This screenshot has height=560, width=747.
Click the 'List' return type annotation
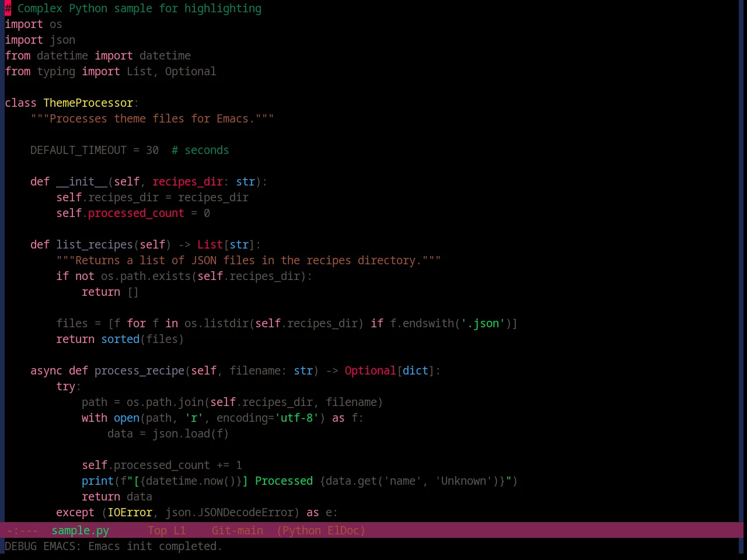[x=210, y=244]
